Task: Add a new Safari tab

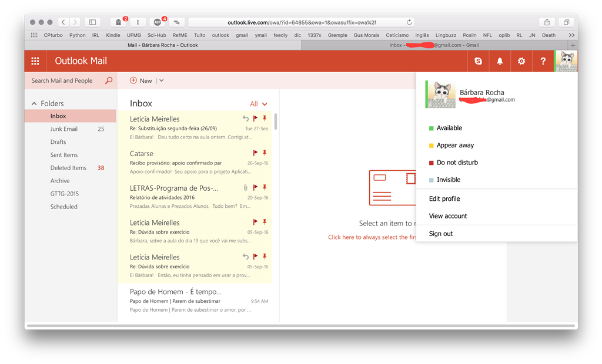Action: [573, 45]
